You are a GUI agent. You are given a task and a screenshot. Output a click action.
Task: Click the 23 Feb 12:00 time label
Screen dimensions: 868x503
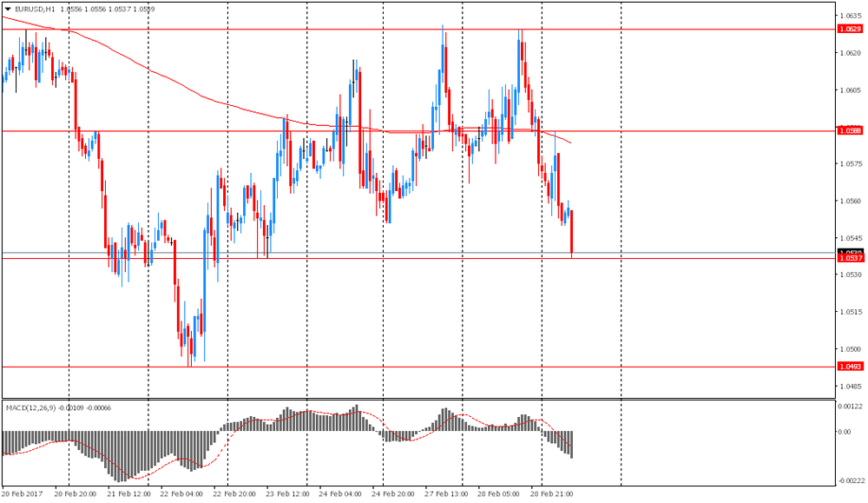[287, 493]
